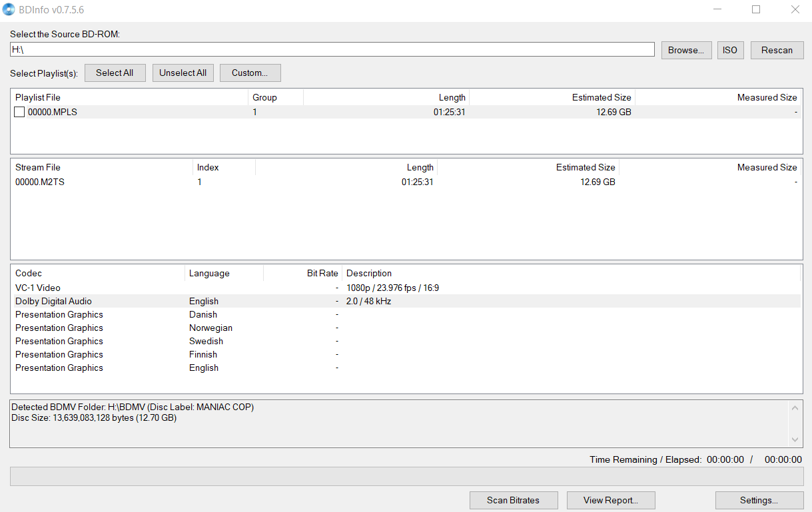Open View Report... button
This screenshot has width=812, height=512.
pos(611,500)
